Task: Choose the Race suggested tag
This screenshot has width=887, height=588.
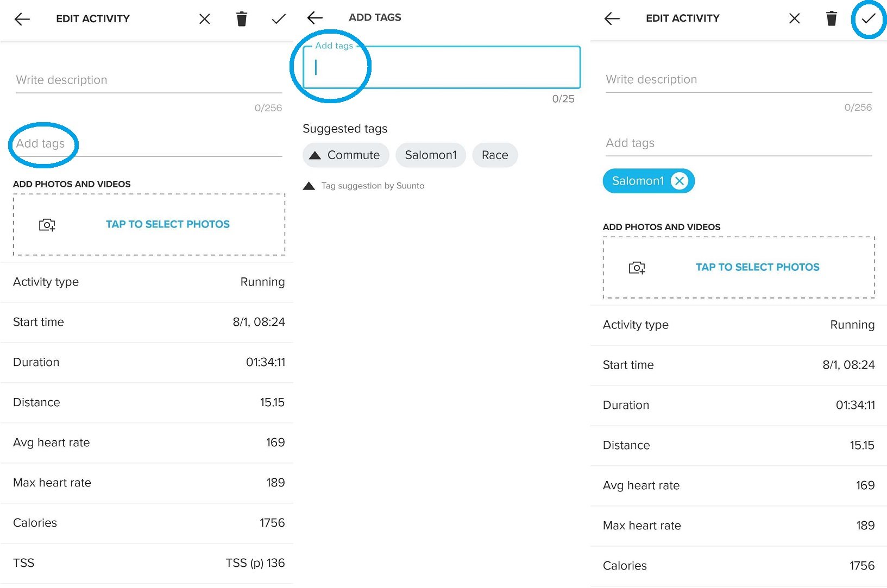Action: coord(495,155)
